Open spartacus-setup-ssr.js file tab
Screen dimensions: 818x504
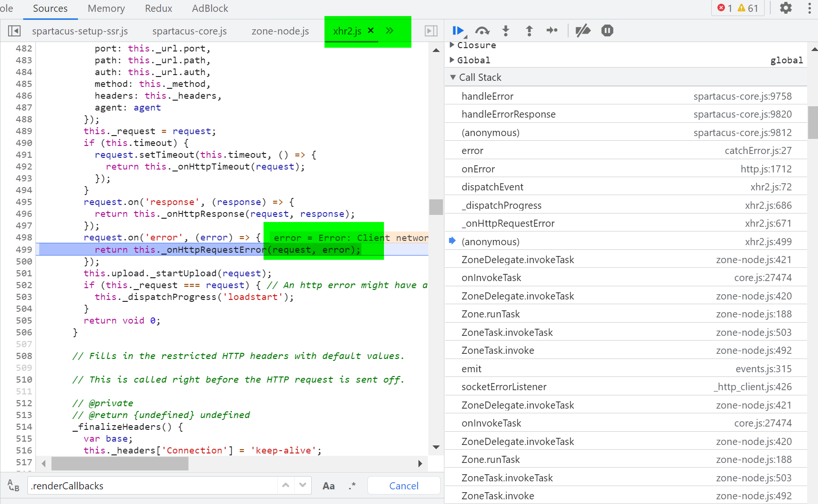coord(80,31)
